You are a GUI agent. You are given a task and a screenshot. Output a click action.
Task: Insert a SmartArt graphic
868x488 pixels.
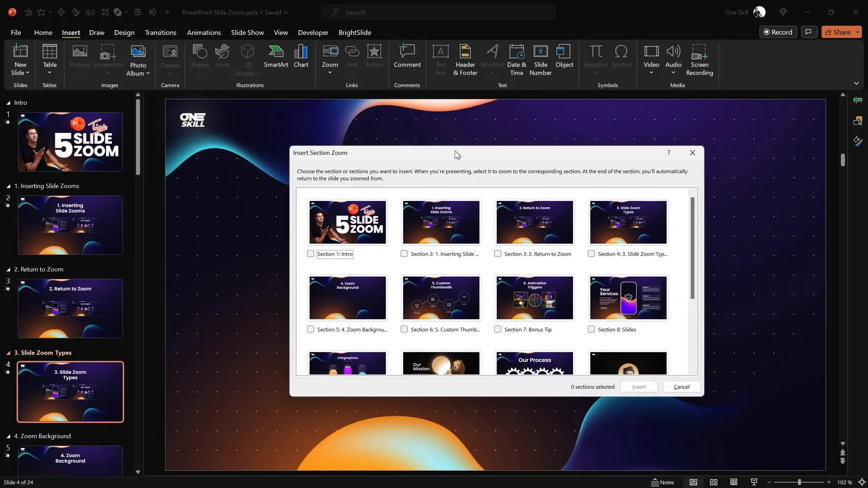click(276, 56)
